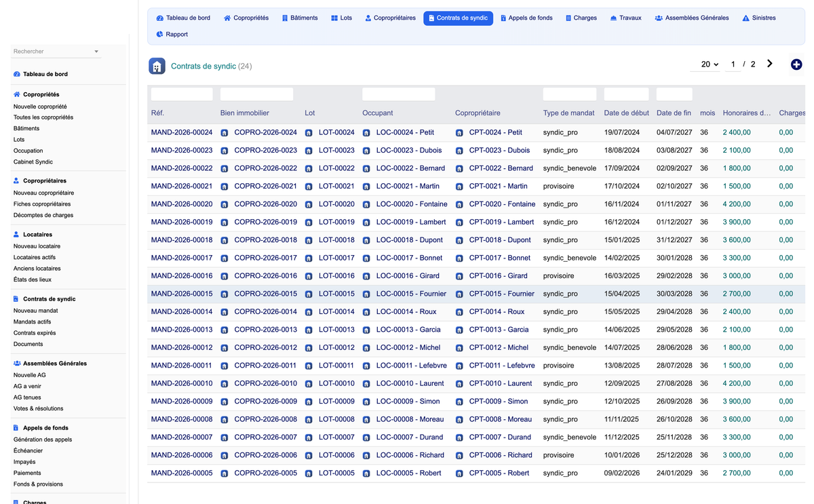Click the icon before COPRO-2026-0012

[x=225, y=349]
